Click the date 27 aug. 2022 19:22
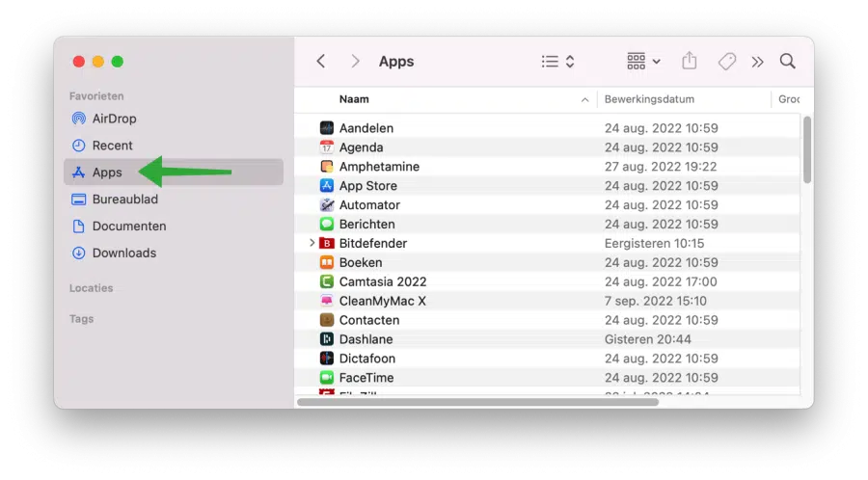This screenshot has height=480, width=868. (x=661, y=167)
